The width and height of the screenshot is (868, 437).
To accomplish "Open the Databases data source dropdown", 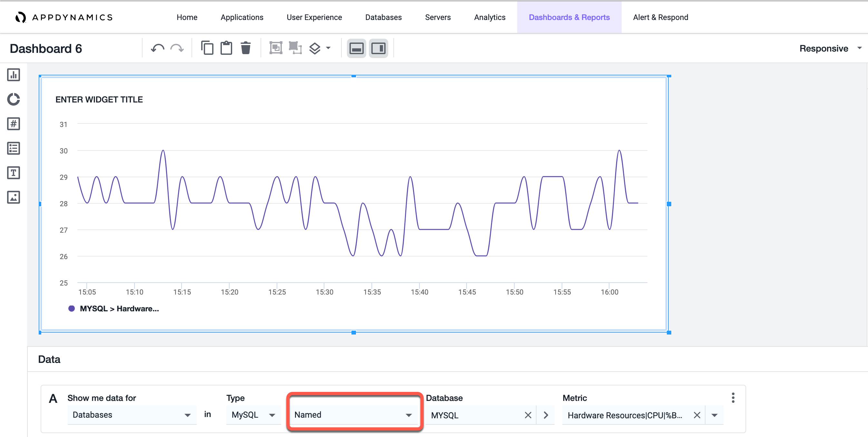I will (x=132, y=415).
